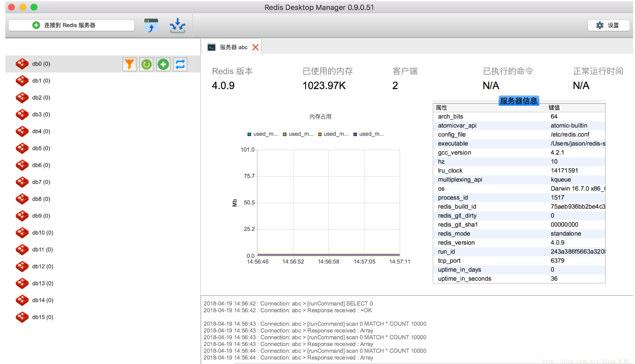Viewport: 635px width, 364px height.
Task: Select the db15 database row
Action: [x=103, y=317]
